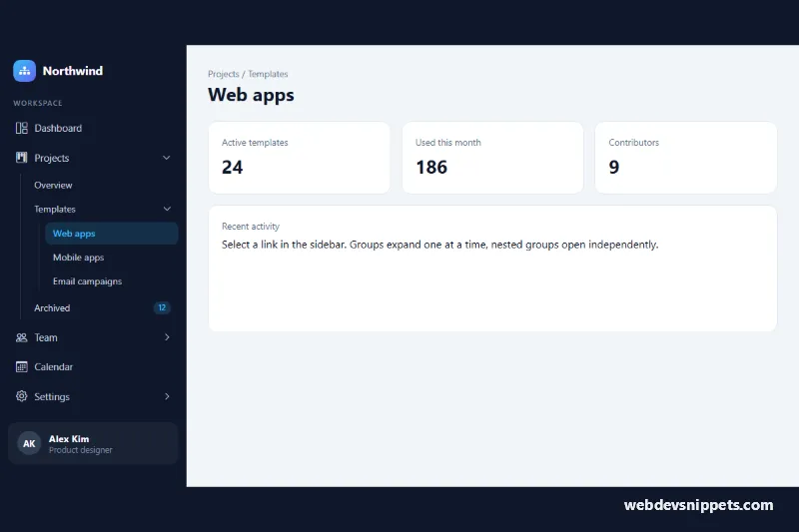Click the Product designer subtitle

tap(81, 450)
